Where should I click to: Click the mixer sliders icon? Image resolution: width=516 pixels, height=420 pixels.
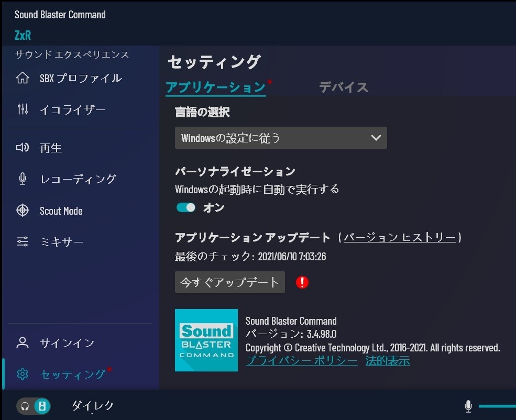click(x=23, y=241)
